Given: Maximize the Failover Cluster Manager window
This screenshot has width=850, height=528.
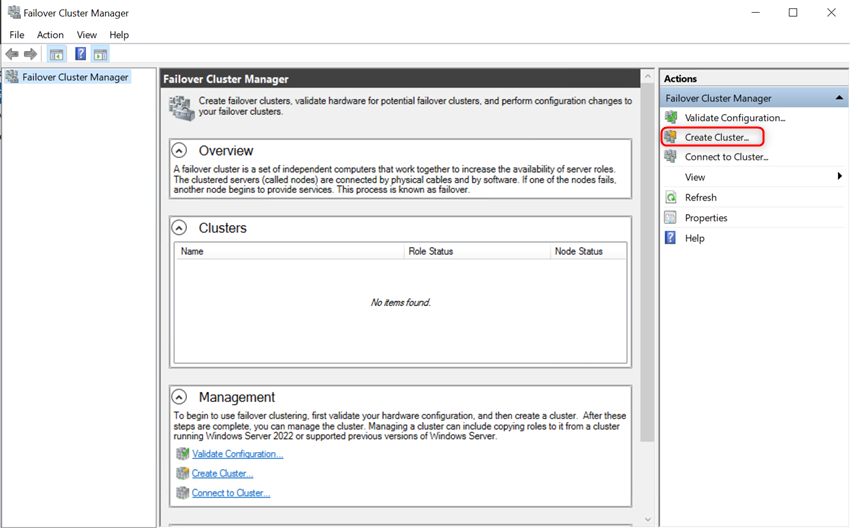Looking at the screenshot, I should tap(793, 12).
